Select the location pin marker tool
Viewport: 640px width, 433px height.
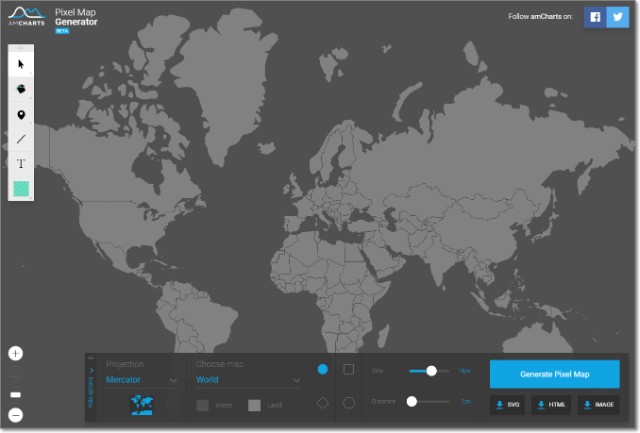click(21, 114)
